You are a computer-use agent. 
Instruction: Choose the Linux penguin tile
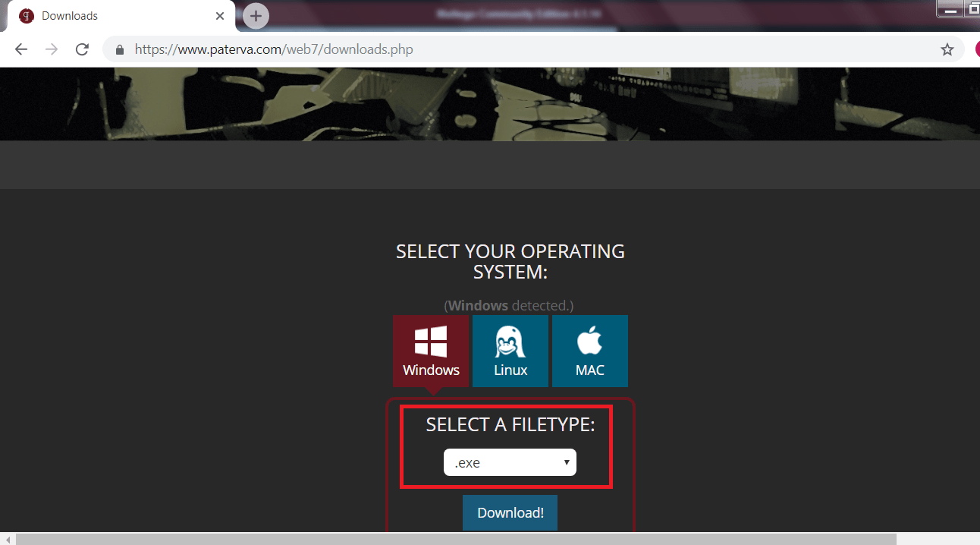click(510, 351)
